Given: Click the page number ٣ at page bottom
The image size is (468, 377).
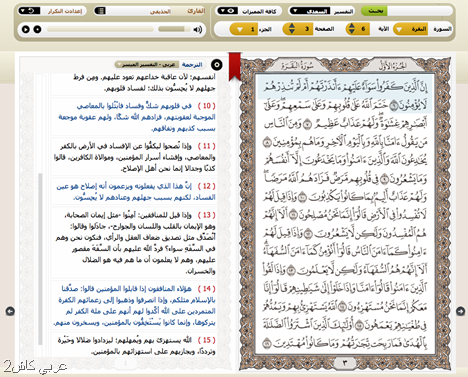Looking at the screenshot, I should (x=345, y=363).
